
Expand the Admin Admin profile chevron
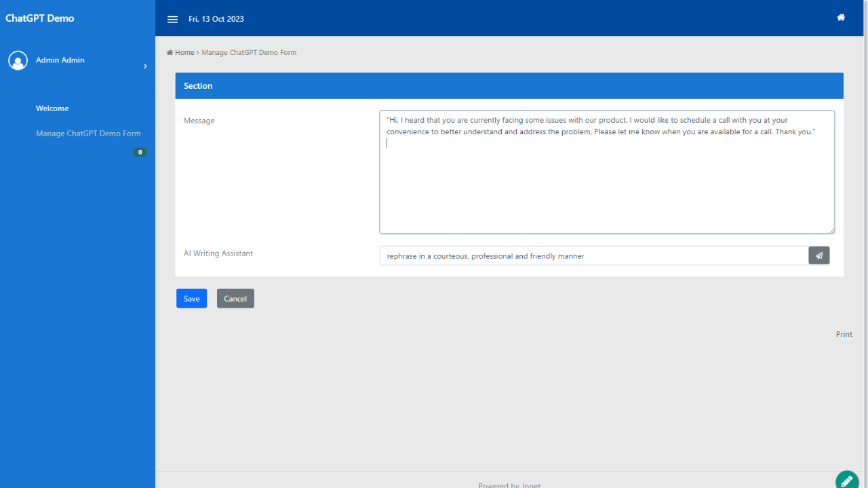click(x=145, y=66)
